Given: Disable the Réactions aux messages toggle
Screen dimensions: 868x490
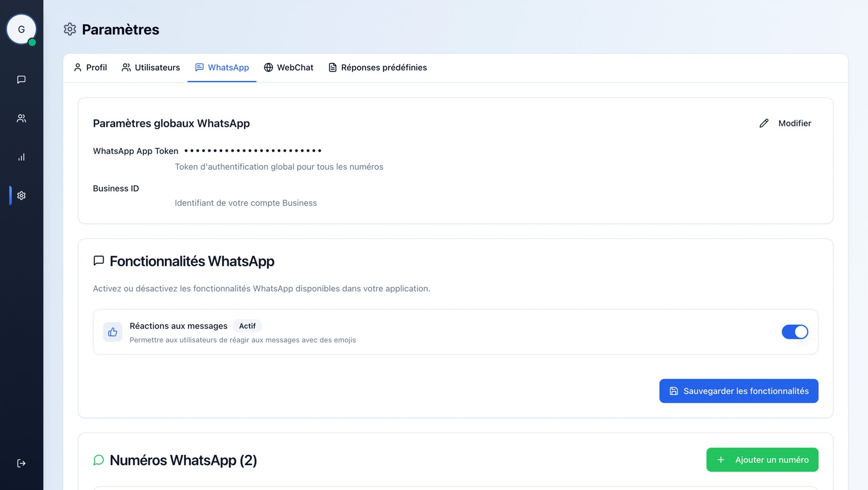Looking at the screenshot, I should click(794, 332).
